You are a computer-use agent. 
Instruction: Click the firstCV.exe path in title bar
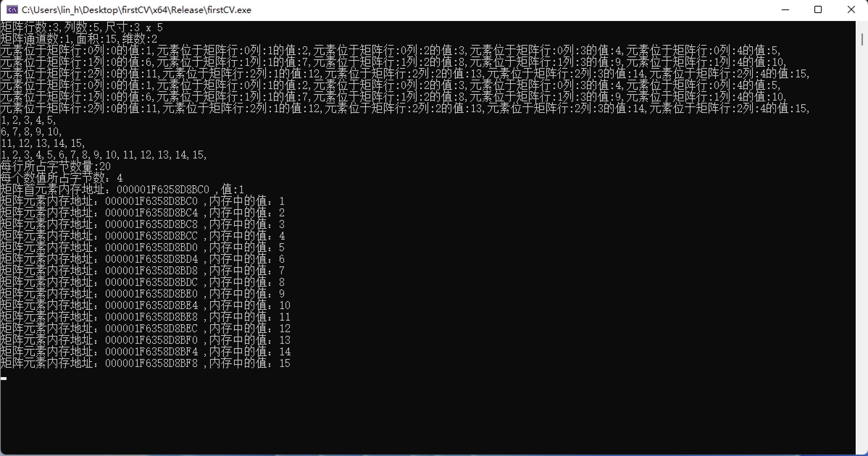click(136, 10)
